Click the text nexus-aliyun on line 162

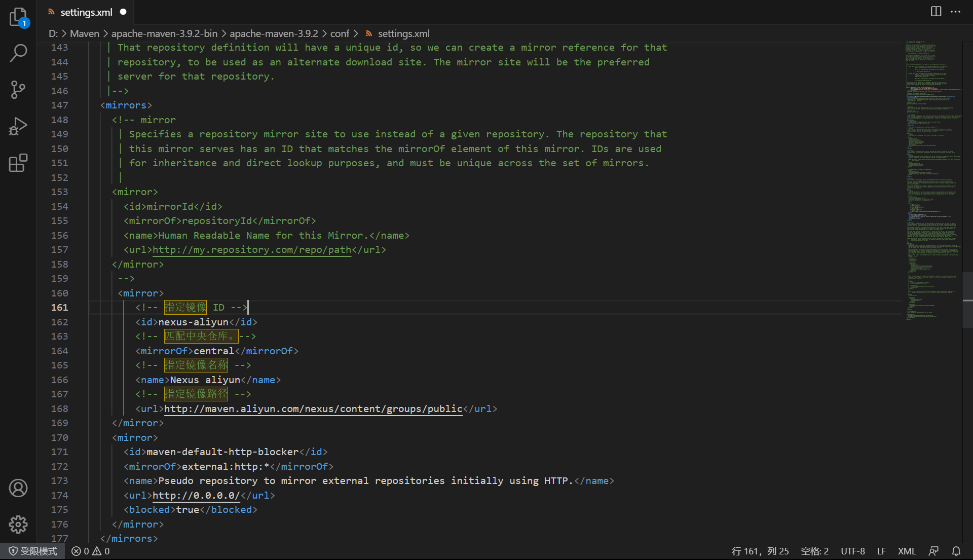pos(194,322)
